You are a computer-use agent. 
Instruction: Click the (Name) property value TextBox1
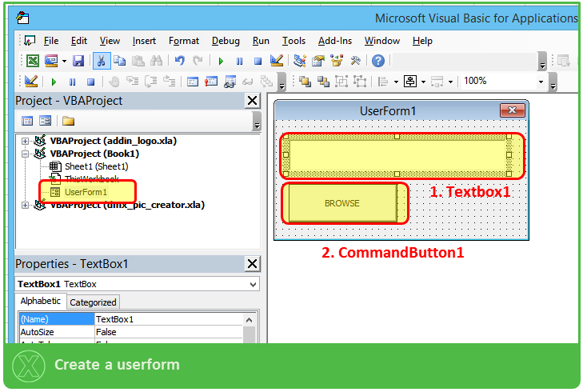click(169, 319)
